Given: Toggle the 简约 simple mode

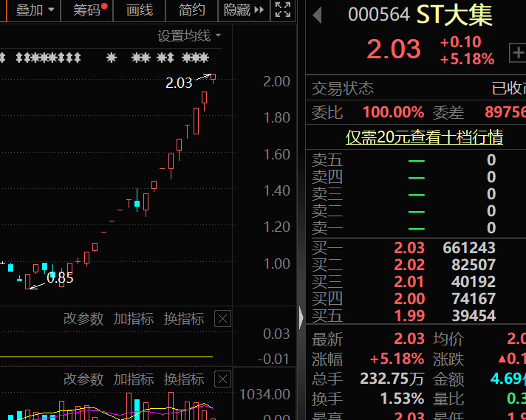Looking at the screenshot, I should [x=192, y=10].
